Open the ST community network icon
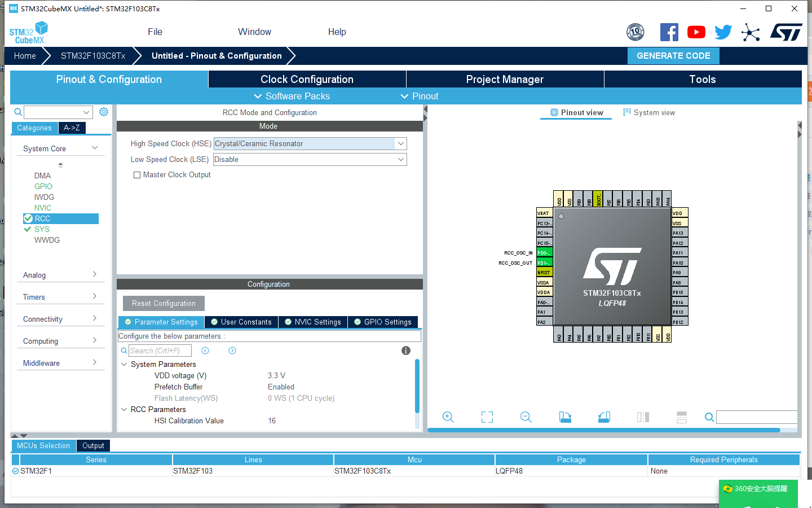Image resolution: width=812 pixels, height=508 pixels. (751, 32)
